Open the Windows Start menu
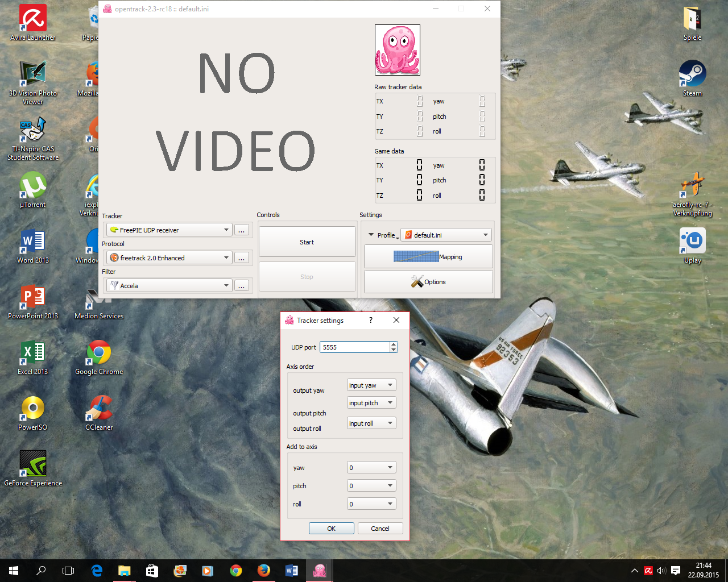 14,571
